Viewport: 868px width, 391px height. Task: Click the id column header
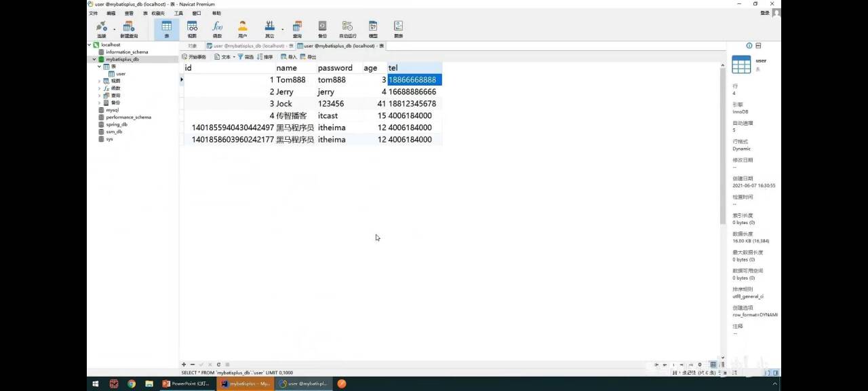pos(229,68)
